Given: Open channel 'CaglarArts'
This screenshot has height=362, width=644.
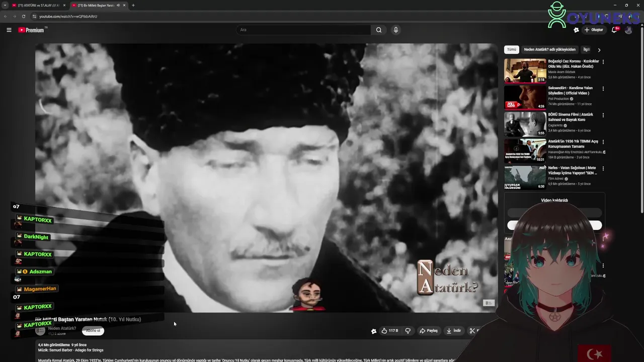Looking at the screenshot, I should 555,126.
